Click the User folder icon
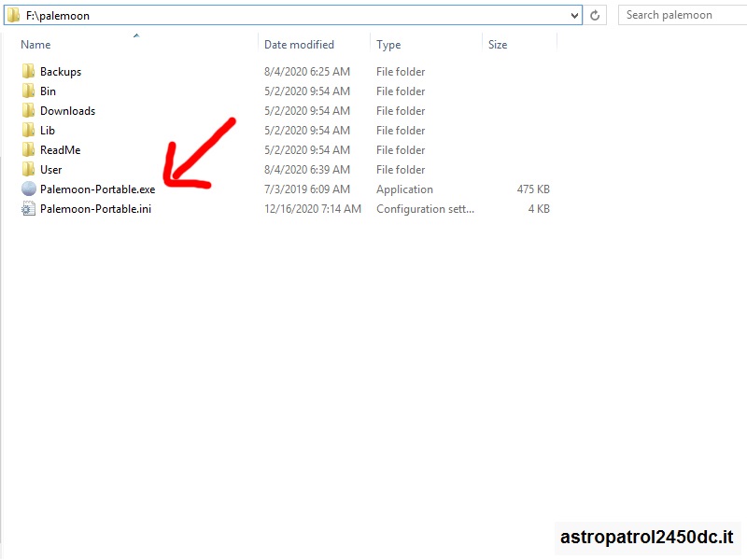This screenshot has width=747, height=560. click(x=28, y=170)
